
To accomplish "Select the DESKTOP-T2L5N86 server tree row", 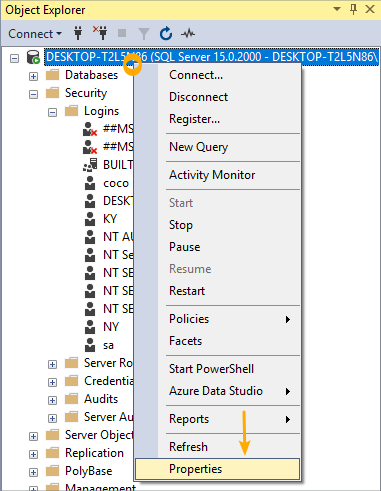I will pos(212,57).
